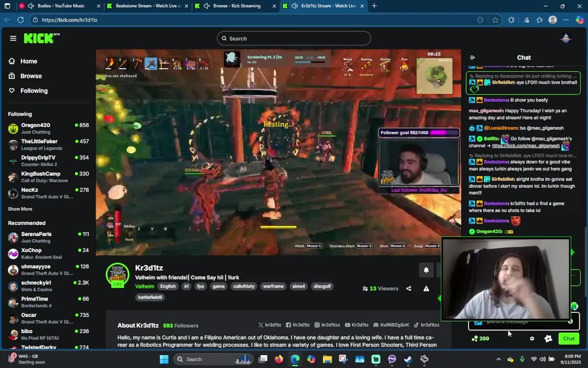Open the Facebook Kr3d1tz link
Screen dimensions: 588x368
[x=298, y=325]
